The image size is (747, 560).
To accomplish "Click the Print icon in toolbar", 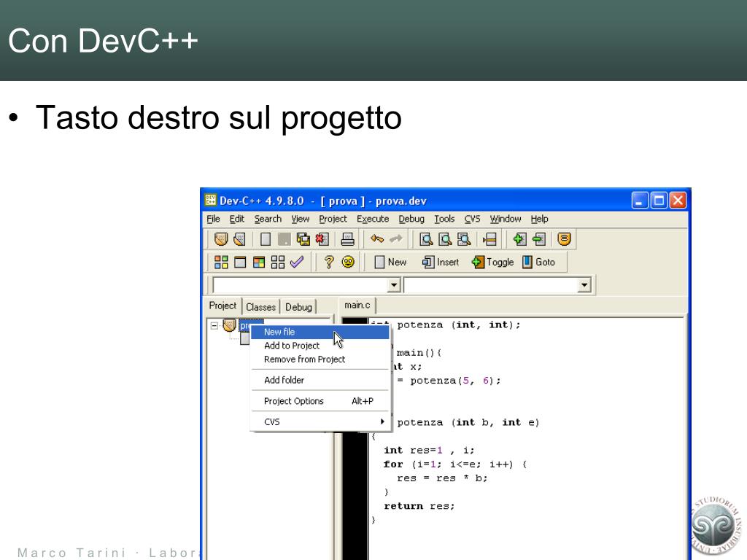I will (x=348, y=239).
